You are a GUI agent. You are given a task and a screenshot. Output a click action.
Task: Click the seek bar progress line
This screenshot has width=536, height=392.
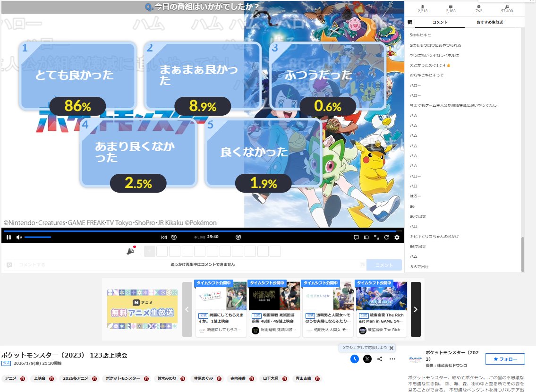pos(203,231)
